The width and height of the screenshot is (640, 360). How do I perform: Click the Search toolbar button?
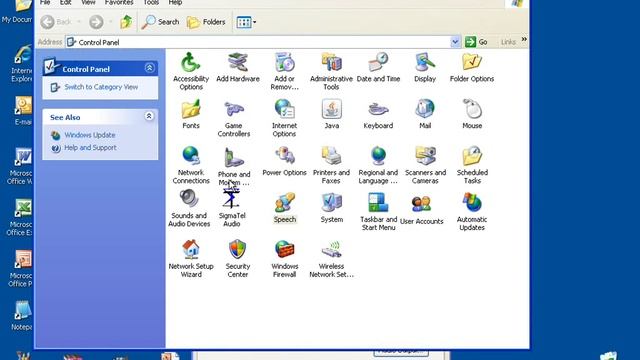click(160, 22)
